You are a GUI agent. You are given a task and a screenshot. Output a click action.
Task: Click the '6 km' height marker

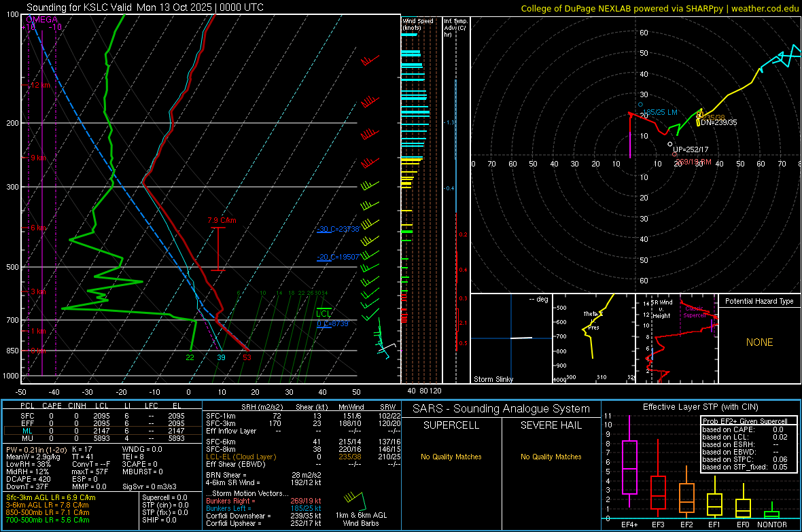(x=38, y=228)
